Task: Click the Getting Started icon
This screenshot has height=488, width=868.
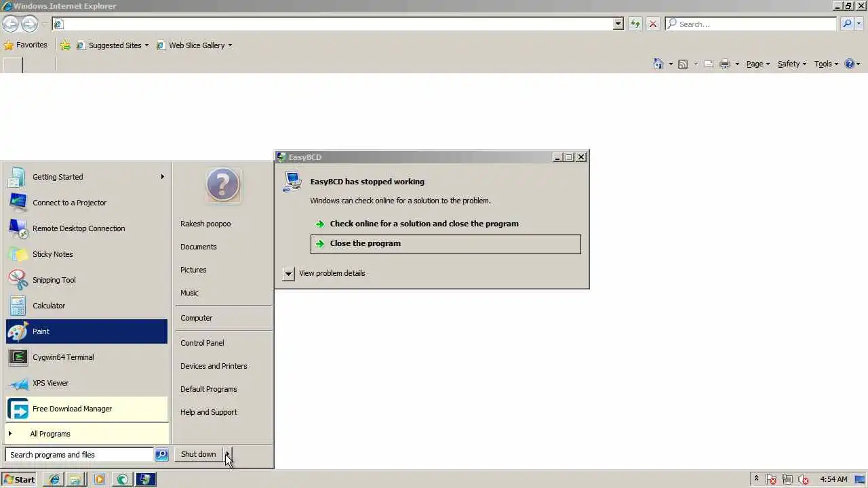Action: pyautogui.click(x=18, y=177)
